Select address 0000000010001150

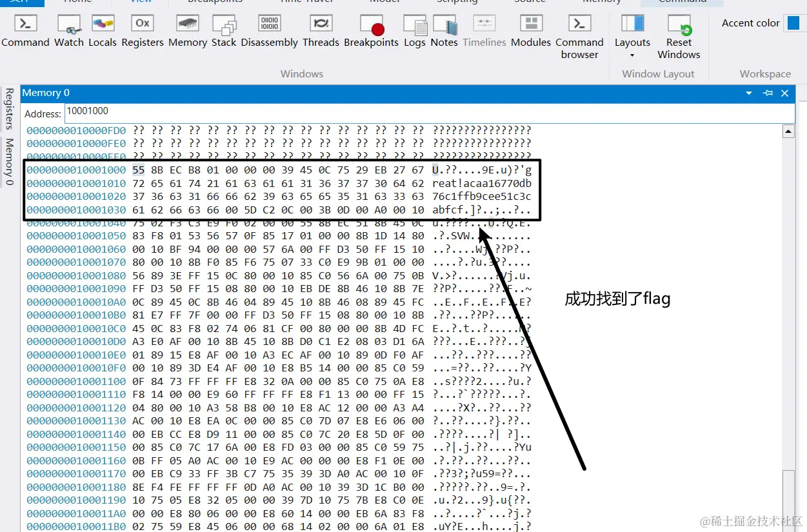click(76, 448)
